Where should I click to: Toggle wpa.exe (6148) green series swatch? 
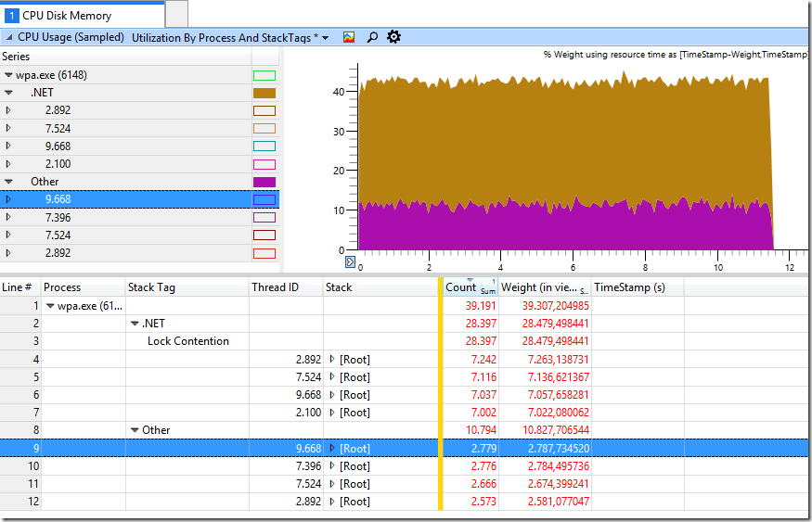pos(264,75)
